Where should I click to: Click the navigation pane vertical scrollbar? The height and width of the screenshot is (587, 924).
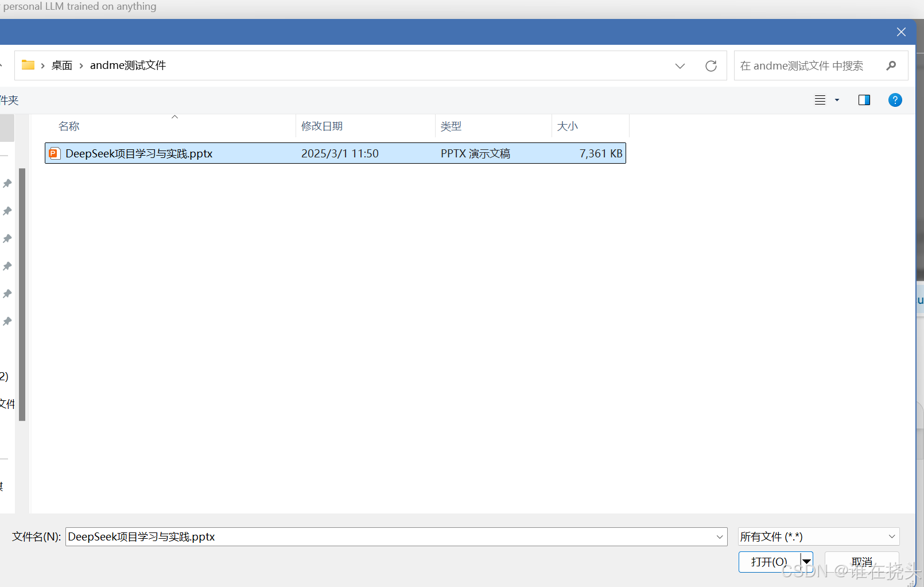point(22,294)
